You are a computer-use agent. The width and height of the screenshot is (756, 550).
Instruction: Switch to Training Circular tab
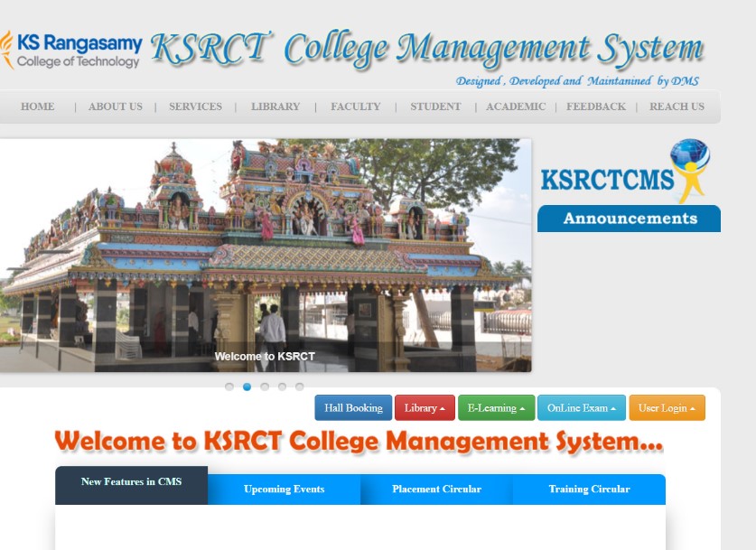pos(589,489)
